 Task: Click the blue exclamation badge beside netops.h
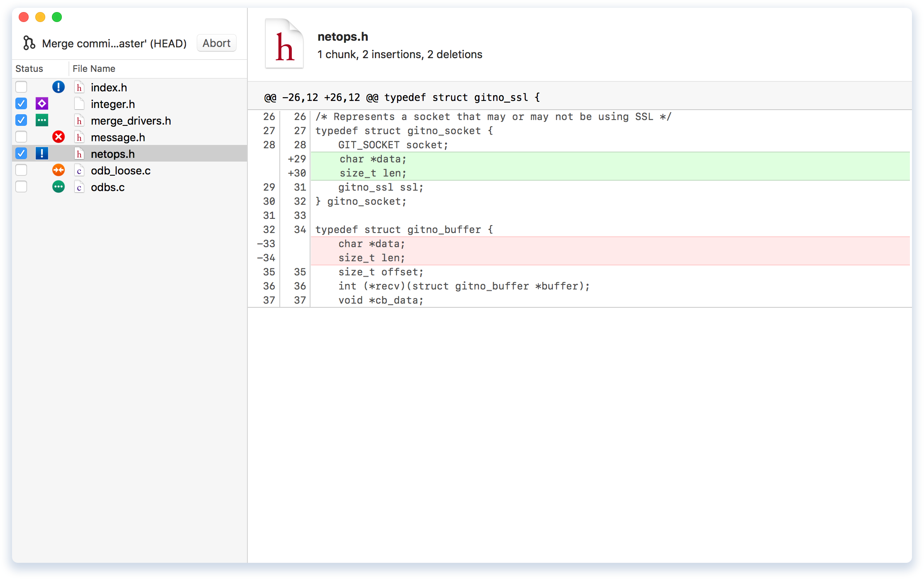pos(42,154)
